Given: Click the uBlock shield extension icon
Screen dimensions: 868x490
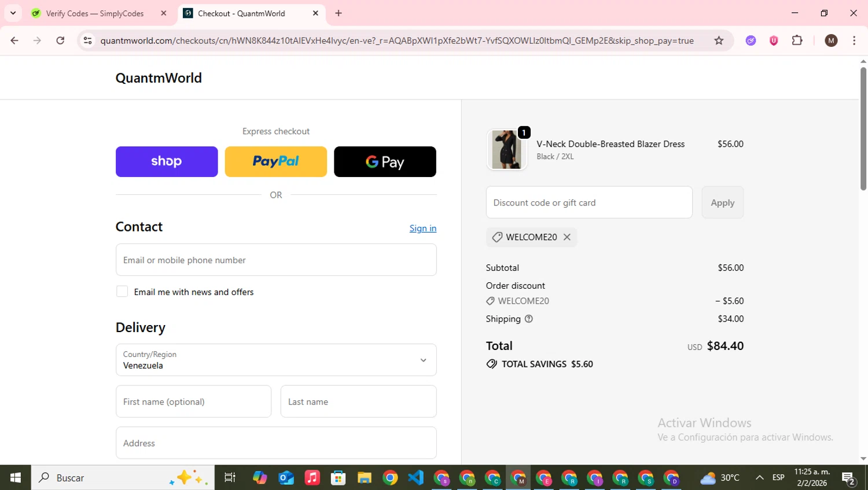Looking at the screenshot, I should [774, 40].
